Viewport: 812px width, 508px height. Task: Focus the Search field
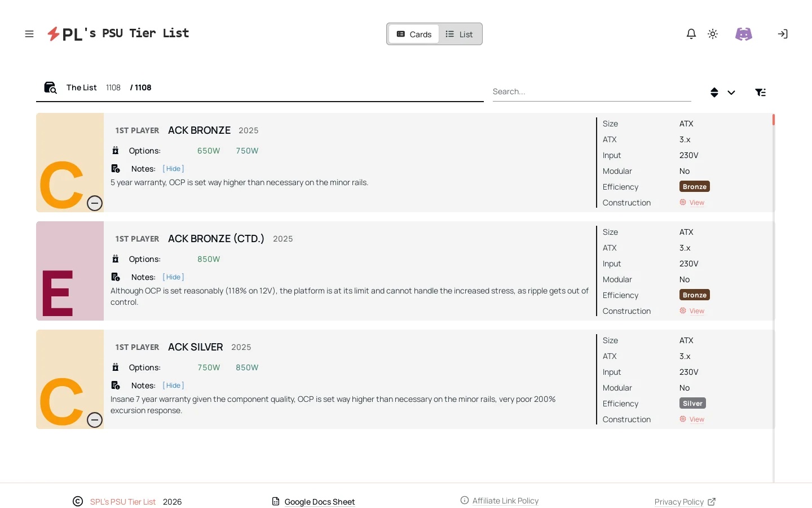tap(592, 91)
